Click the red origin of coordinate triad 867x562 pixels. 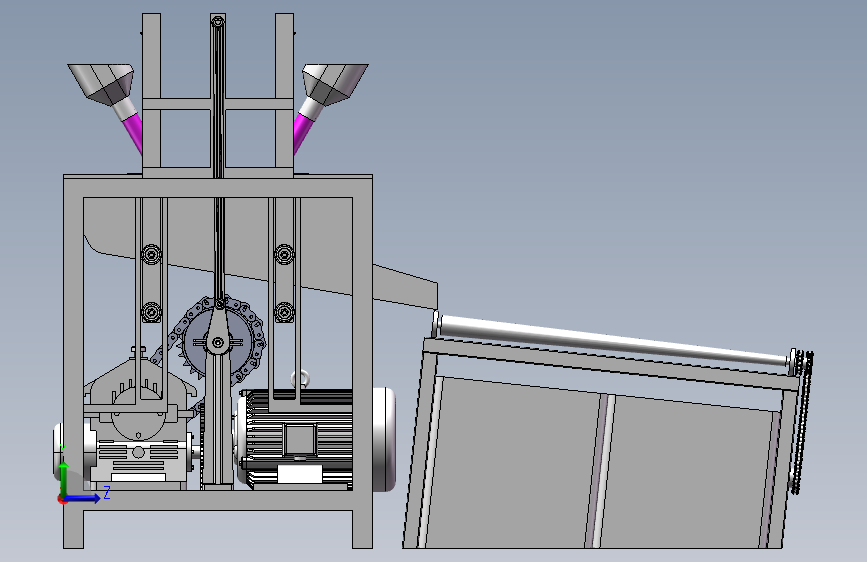click(62, 499)
